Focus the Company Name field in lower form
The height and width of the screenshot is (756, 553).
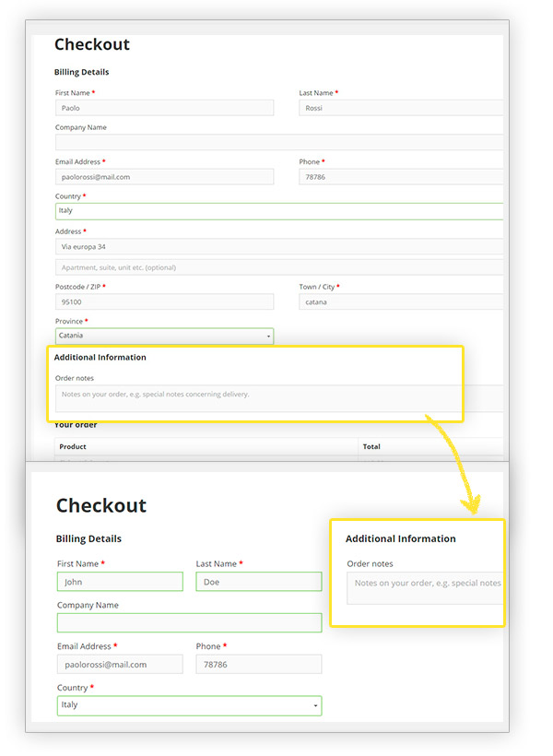point(189,623)
